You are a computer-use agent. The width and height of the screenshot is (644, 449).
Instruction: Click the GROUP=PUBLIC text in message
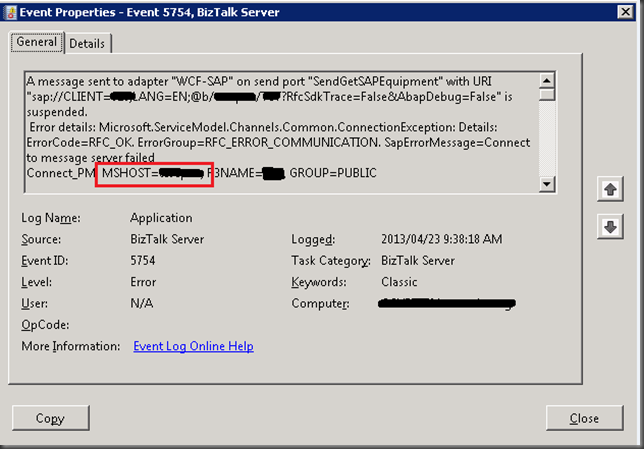coord(333,173)
